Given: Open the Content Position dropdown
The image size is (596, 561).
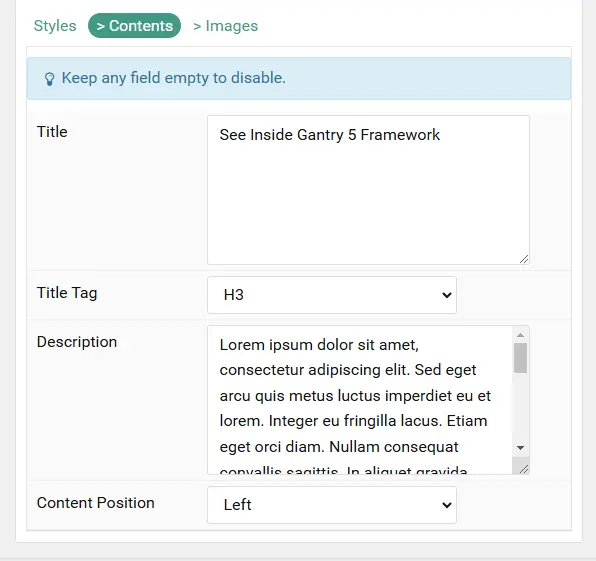Looking at the screenshot, I should coord(331,505).
